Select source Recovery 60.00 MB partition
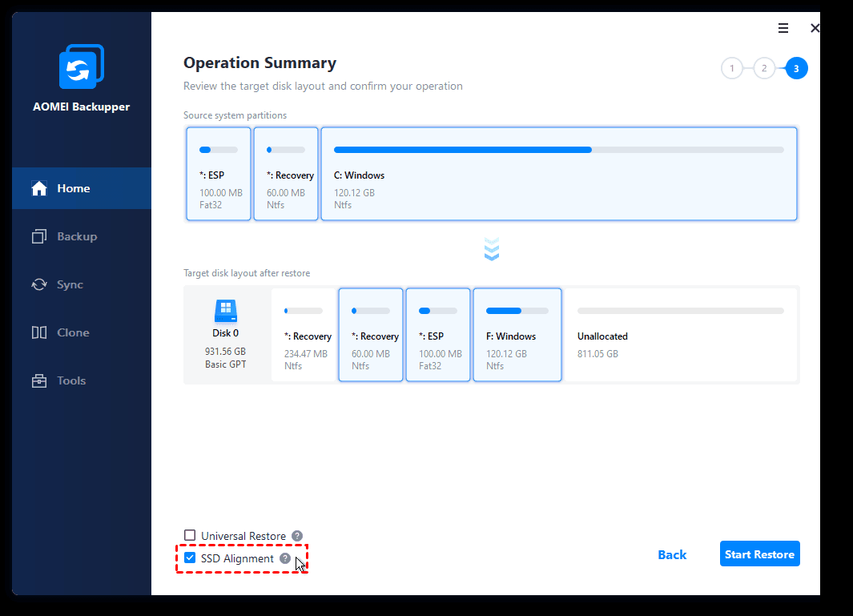This screenshot has width=853, height=616. pos(286,174)
